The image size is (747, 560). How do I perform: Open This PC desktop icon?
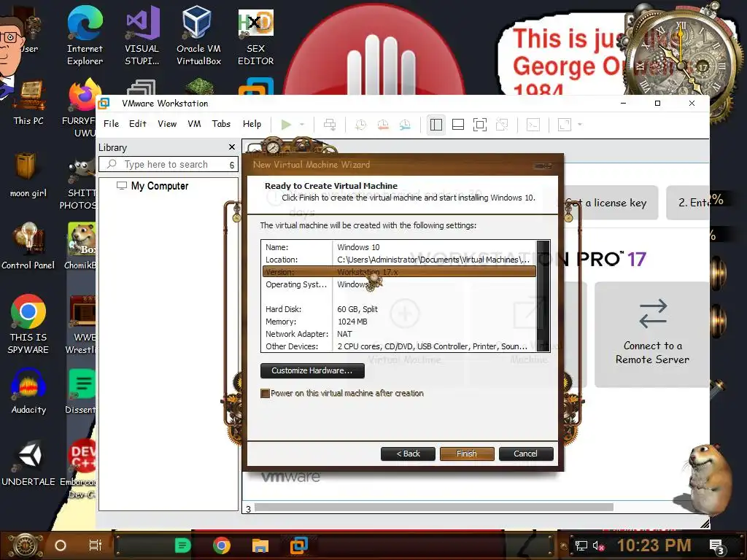coord(28,104)
